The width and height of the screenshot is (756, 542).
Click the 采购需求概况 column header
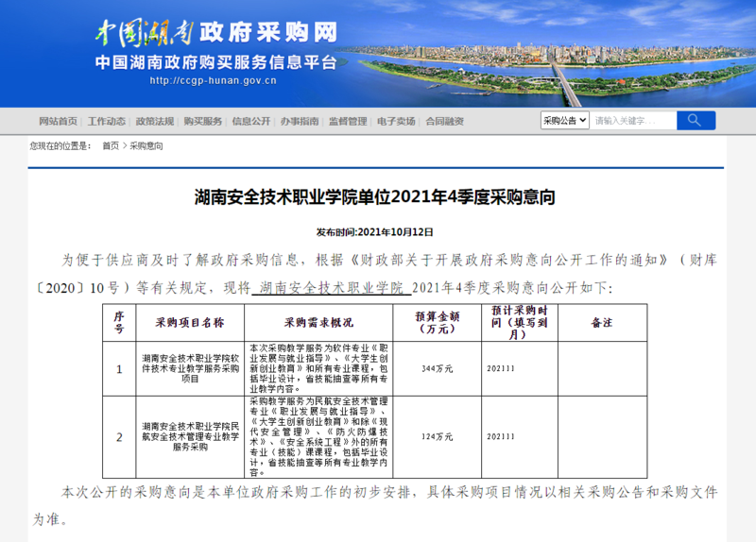[318, 323]
